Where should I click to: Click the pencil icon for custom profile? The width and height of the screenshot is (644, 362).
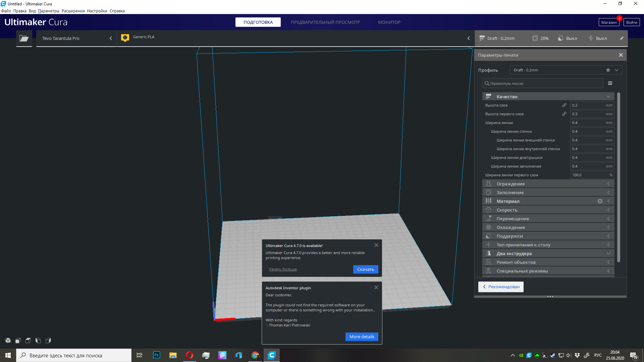[x=622, y=38]
